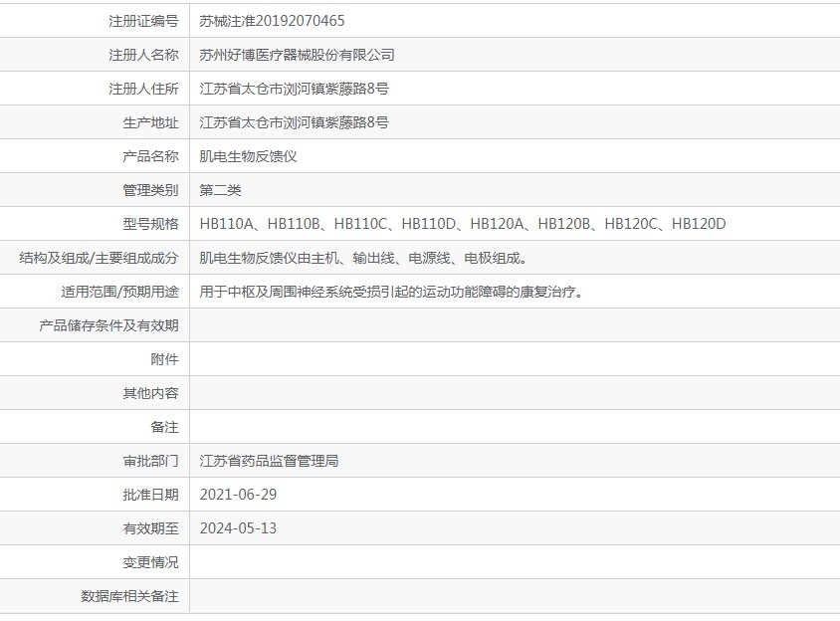Image resolution: width=840 pixels, height=621 pixels.
Task: Click the expiry date 2024-05-13
Action: 238,528
